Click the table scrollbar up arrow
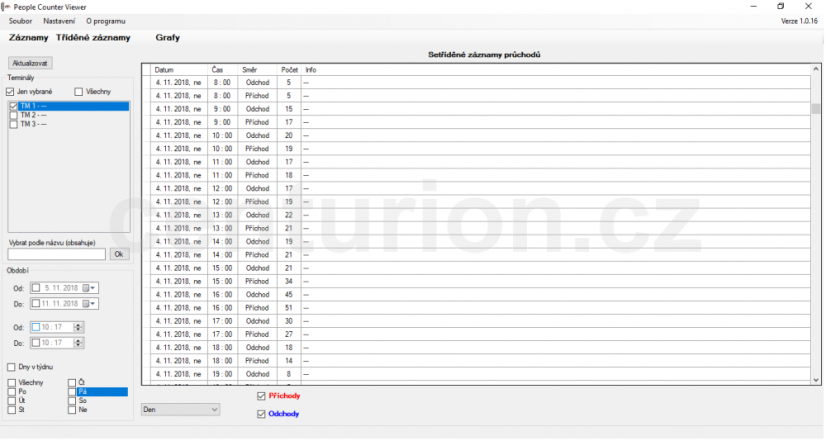This screenshot has width=826, height=441. pyautogui.click(x=816, y=69)
